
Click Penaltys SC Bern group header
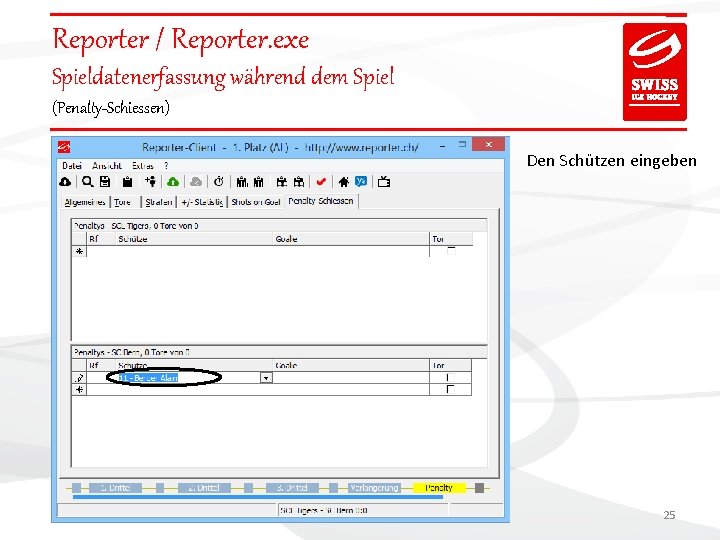(279, 352)
